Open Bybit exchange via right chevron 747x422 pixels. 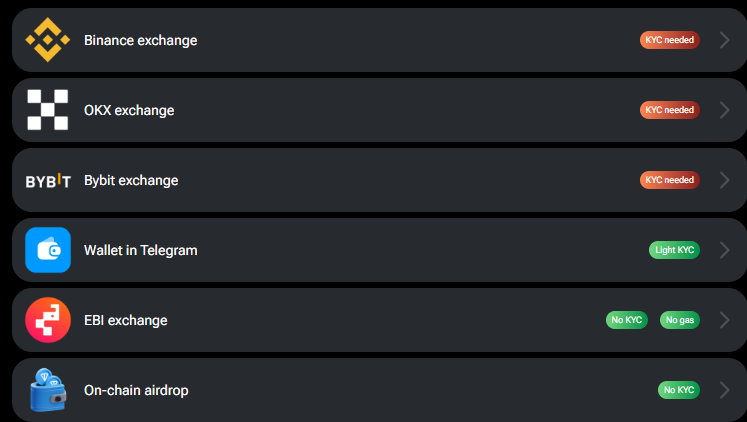pyautogui.click(x=725, y=180)
